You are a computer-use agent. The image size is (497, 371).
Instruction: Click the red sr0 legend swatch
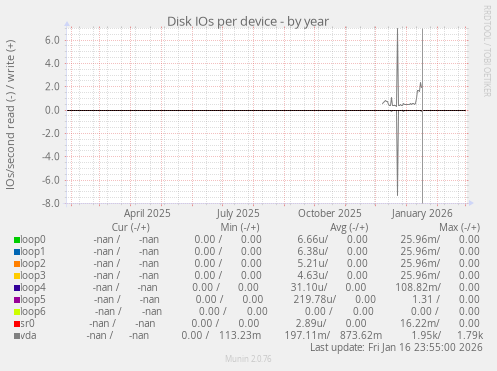click(x=17, y=324)
